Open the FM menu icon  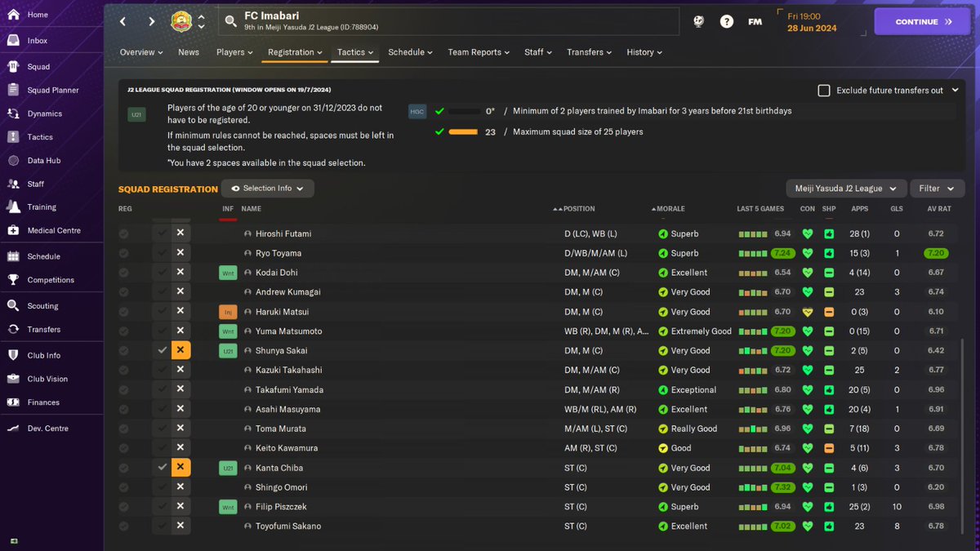[755, 22]
